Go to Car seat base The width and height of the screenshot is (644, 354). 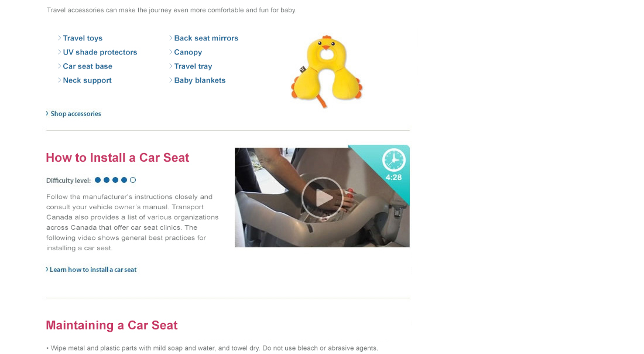87,66
